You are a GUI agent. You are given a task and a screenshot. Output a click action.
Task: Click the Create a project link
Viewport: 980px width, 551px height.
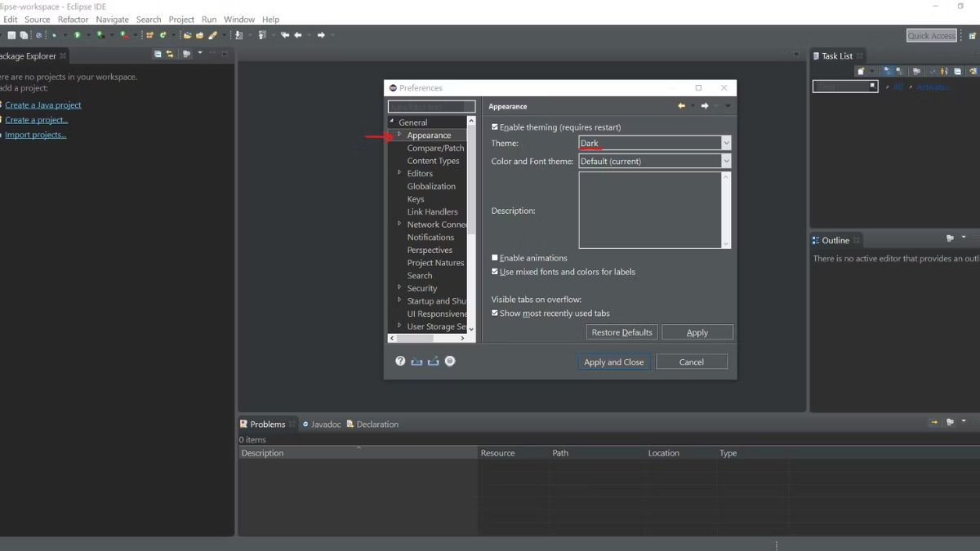[x=37, y=120]
